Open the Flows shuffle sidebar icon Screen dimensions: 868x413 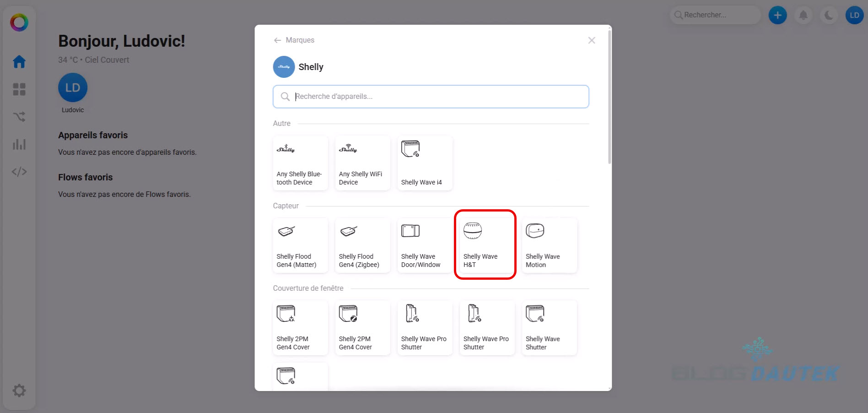(19, 117)
